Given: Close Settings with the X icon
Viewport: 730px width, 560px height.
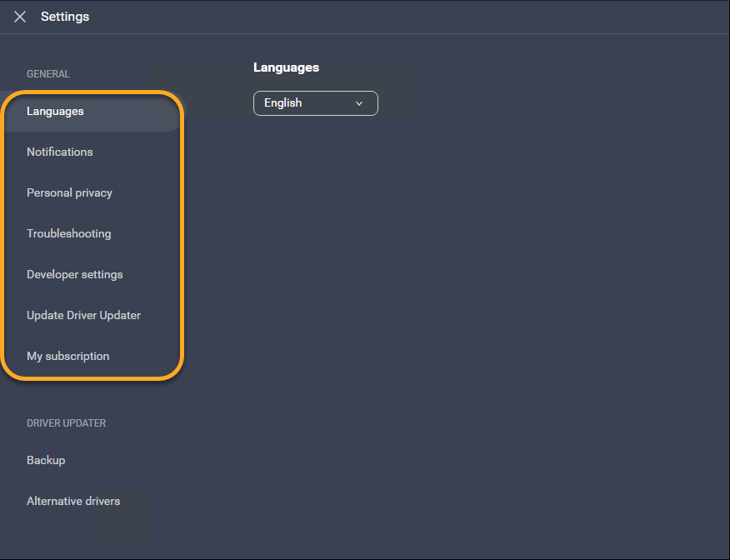Looking at the screenshot, I should click(20, 17).
